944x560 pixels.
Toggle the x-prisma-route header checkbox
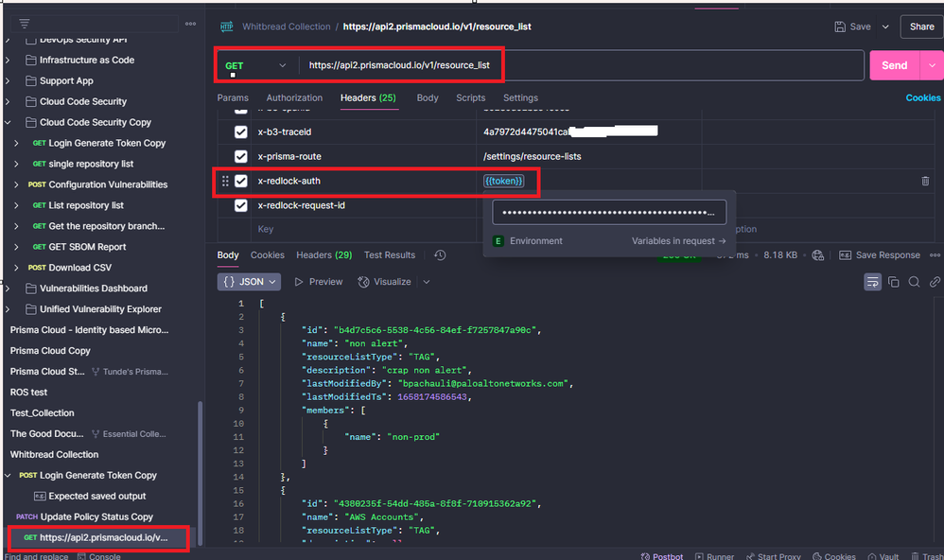(241, 156)
